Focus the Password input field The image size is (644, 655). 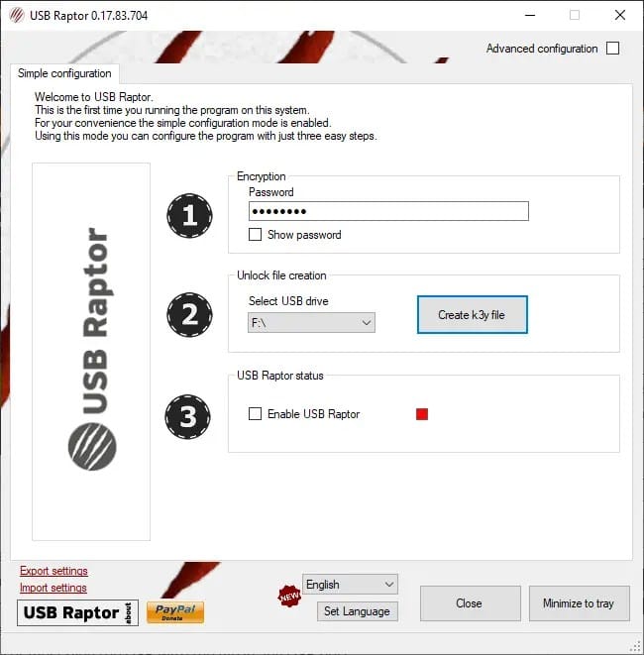point(388,211)
